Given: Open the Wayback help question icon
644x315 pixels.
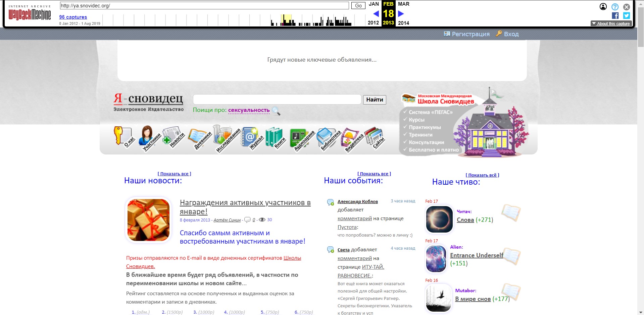Looking at the screenshot, I should 615,7.
